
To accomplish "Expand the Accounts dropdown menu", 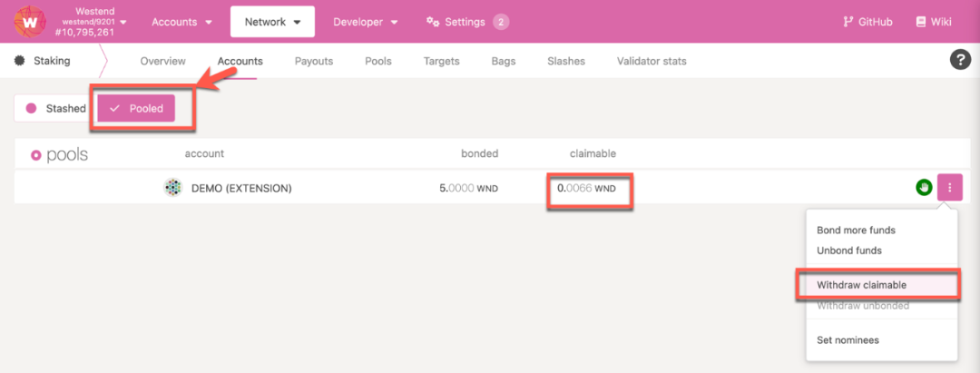I will (181, 22).
